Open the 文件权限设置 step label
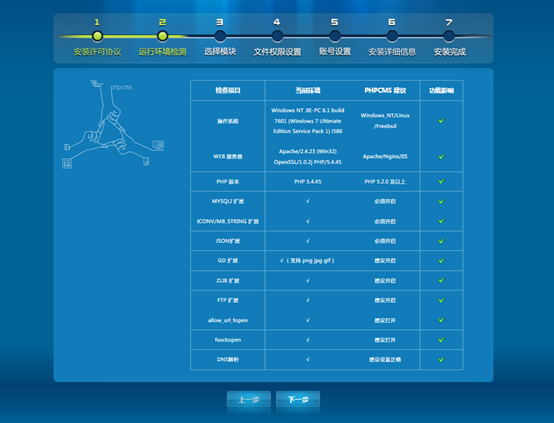Viewport: 554px width, 423px height. 277,52
